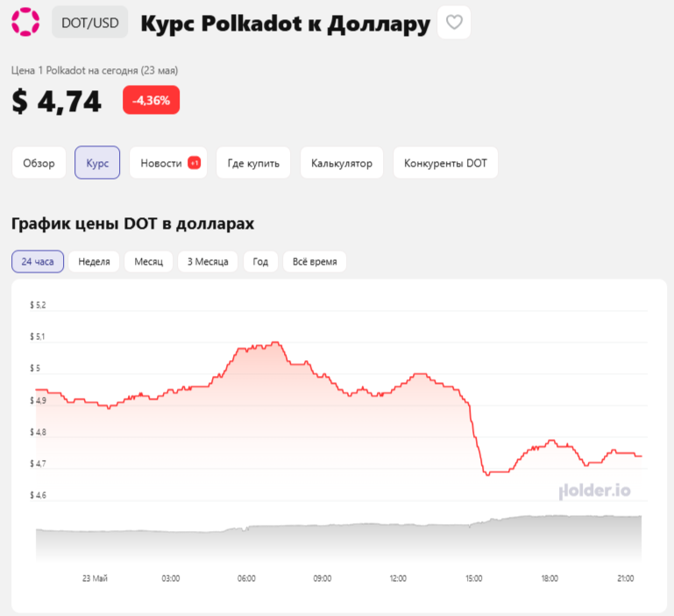Click the DOT/USD pair badge

[x=90, y=23]
